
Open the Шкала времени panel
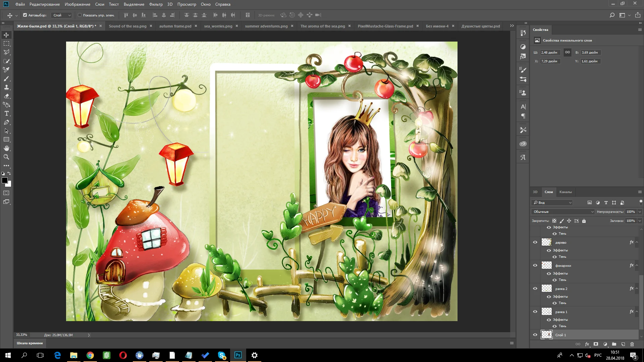click(30, 343)
